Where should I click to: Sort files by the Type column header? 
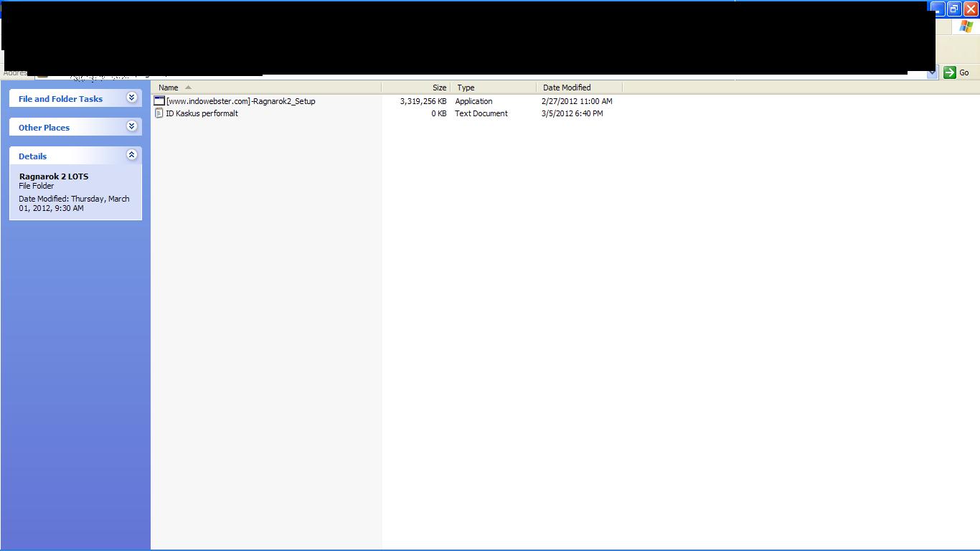493,88
